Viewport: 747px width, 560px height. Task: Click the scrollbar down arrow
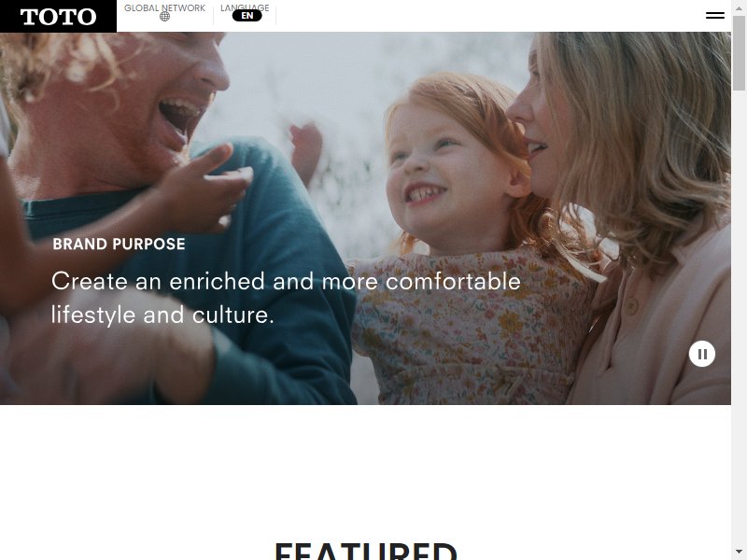pyautogui.click(x=739, y=552)
